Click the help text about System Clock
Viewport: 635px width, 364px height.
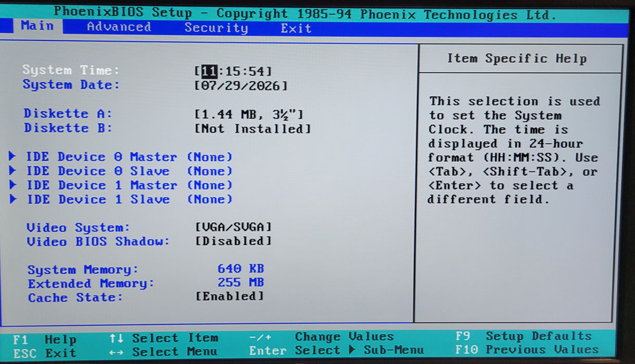[513, 150]
